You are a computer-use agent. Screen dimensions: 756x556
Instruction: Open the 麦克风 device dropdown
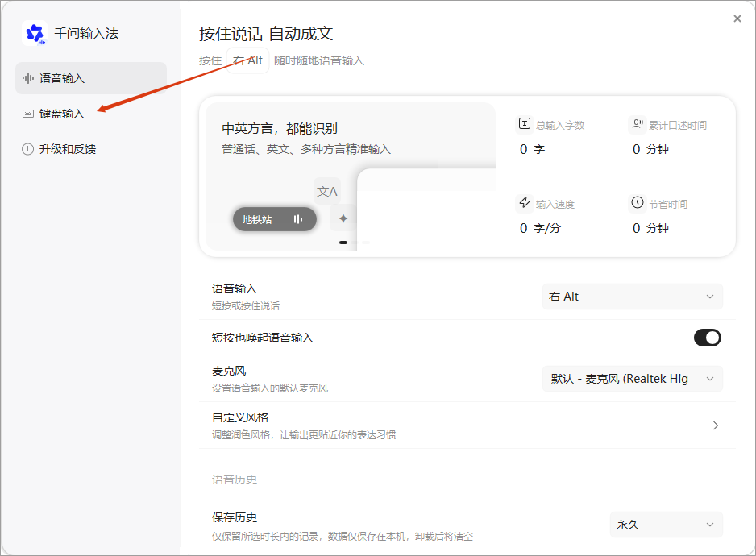633,379
